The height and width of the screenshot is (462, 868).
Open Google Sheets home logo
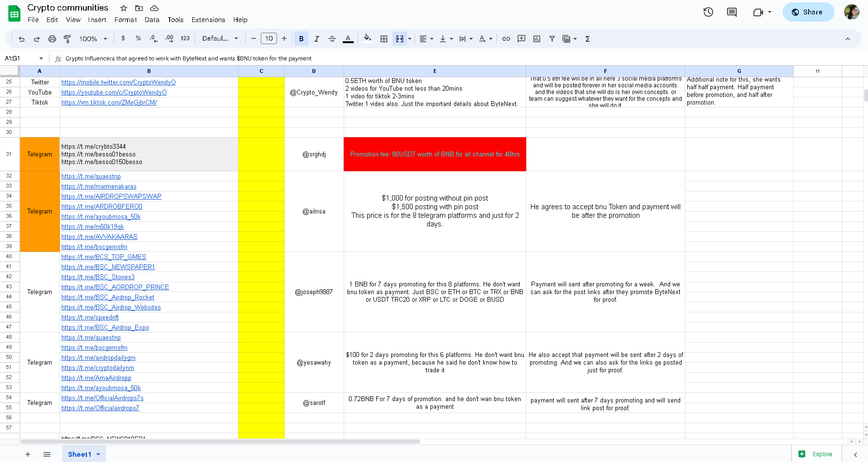pyautogui.click(x=14, y=13)
